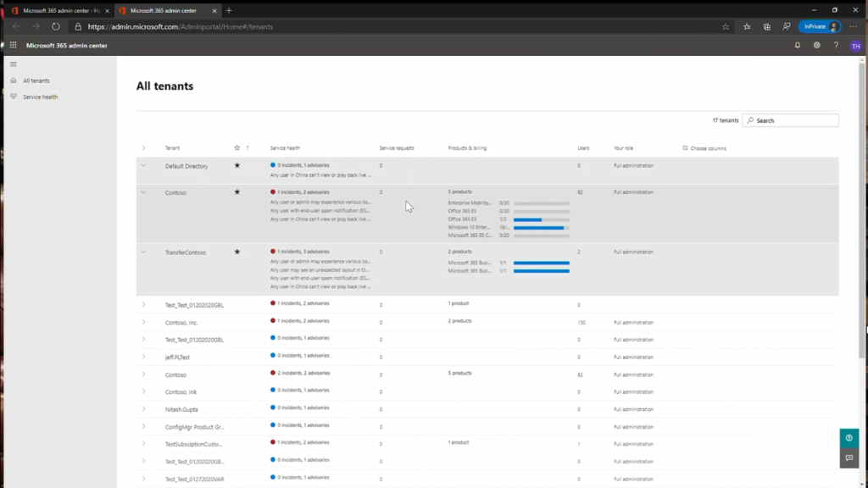Click the InPrivate profile button
Viewport: 868px width, 488px height.
pos(820,26)
